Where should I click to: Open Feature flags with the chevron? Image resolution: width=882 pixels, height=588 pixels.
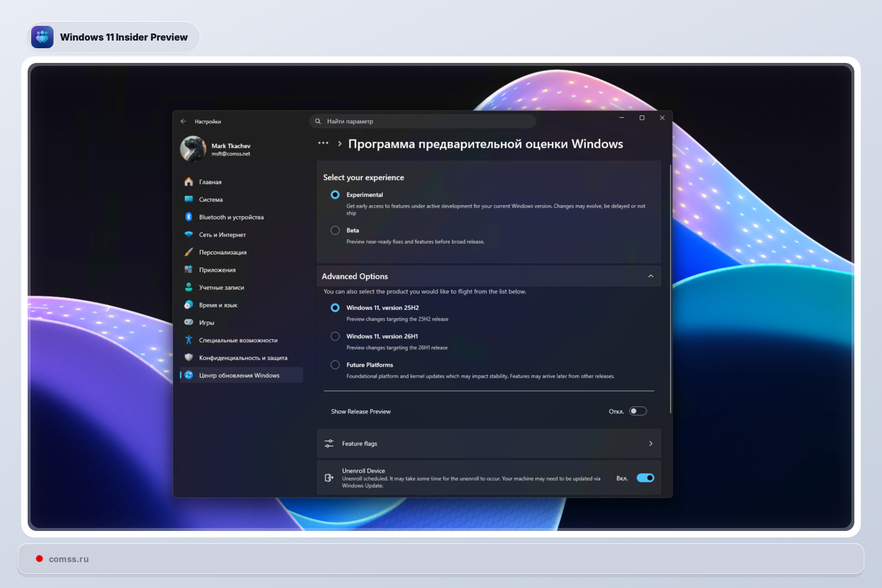[650, 444]
